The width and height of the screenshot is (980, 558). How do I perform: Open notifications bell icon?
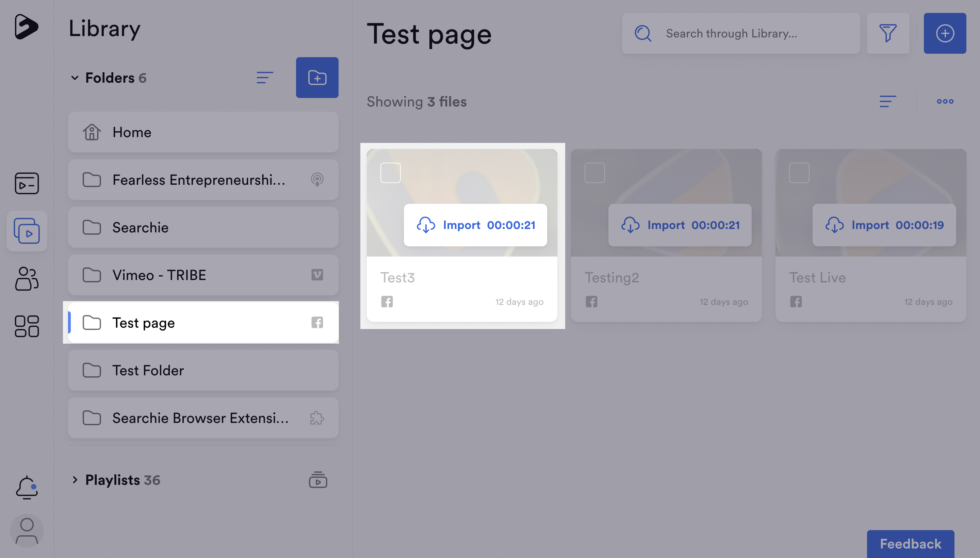[x=27, y=488]
